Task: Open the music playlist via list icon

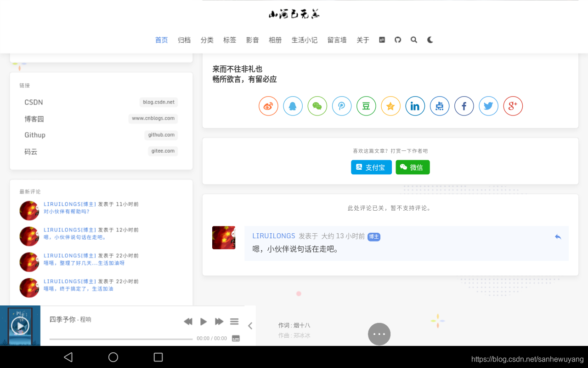Action: click(x=234, y=321)
